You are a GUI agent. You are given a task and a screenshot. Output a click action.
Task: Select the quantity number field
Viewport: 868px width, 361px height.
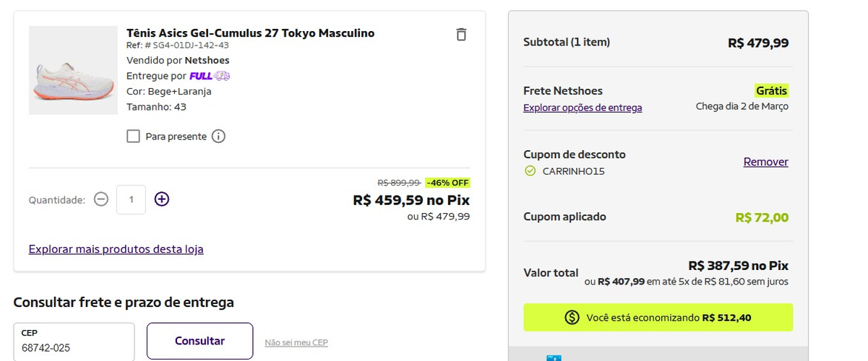coord(131,200)
